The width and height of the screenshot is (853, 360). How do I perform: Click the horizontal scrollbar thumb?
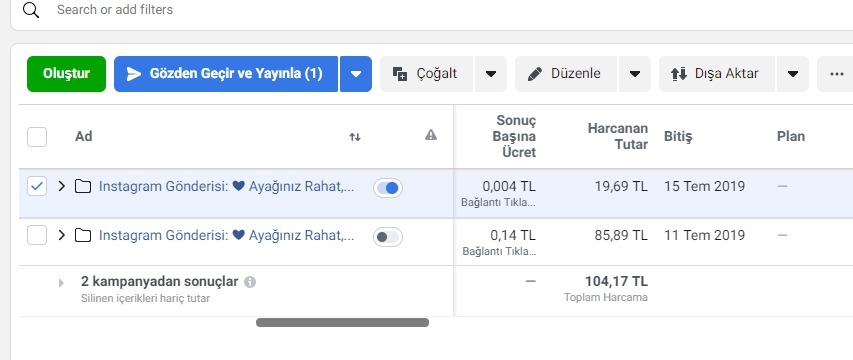[342, 322]
